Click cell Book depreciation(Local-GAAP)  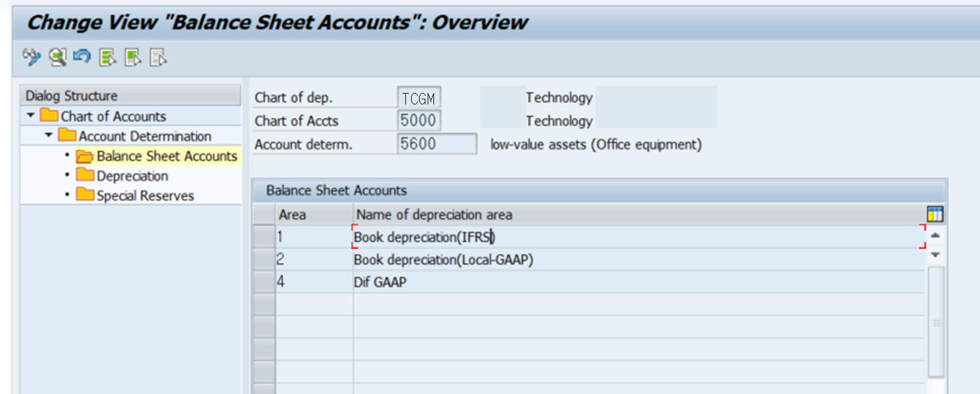pyautogui.click(x=639, y=259)
